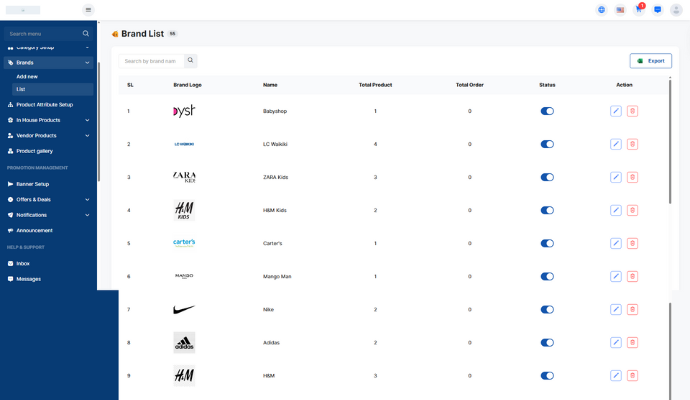Click the edit pencil icon for Babyshop
Viewport: 690px width, 400px height.
coord(616,111)
